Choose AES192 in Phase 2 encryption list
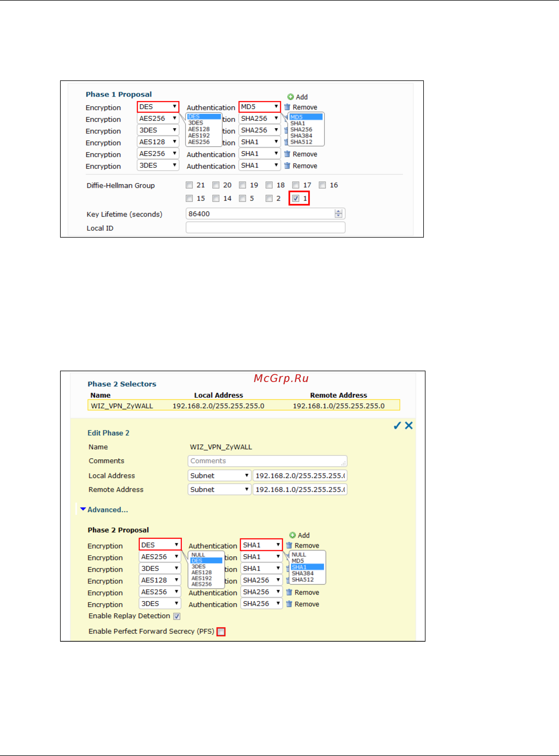This screenshot has height=756, width=559. point(202,578)
